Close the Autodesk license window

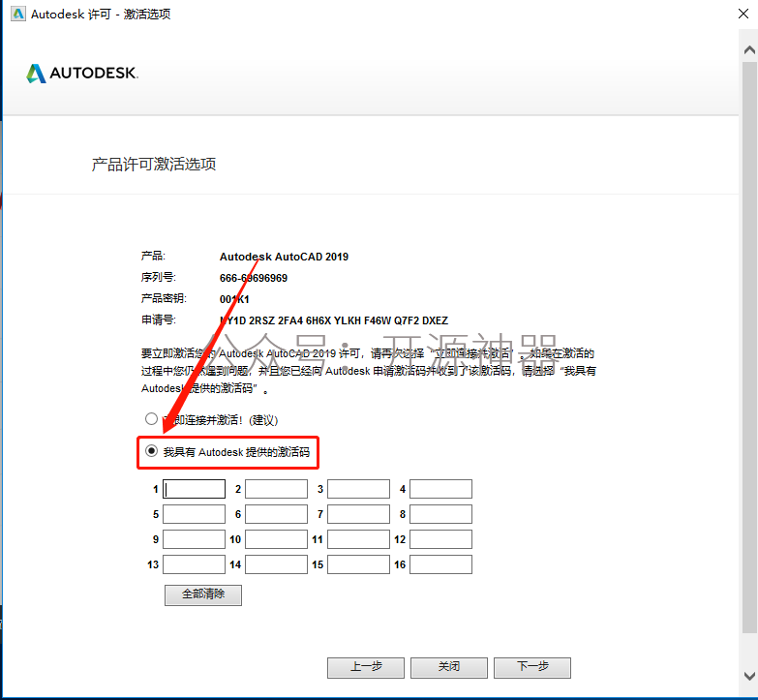point(743,14)
